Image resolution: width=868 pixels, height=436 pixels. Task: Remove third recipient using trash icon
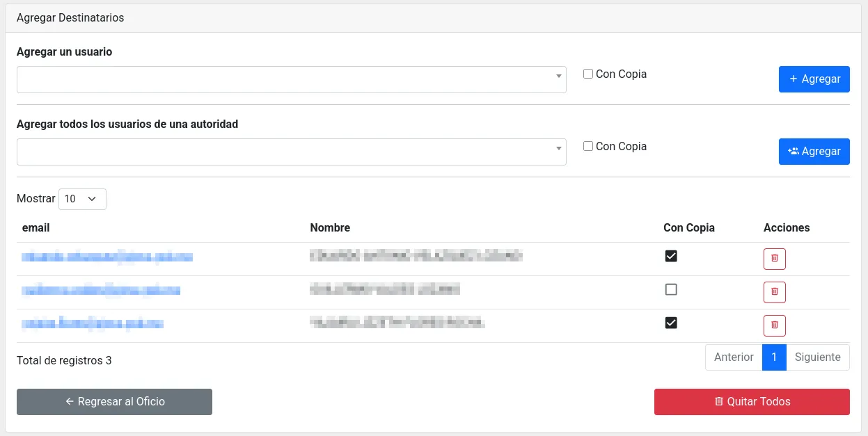point(774,325)
